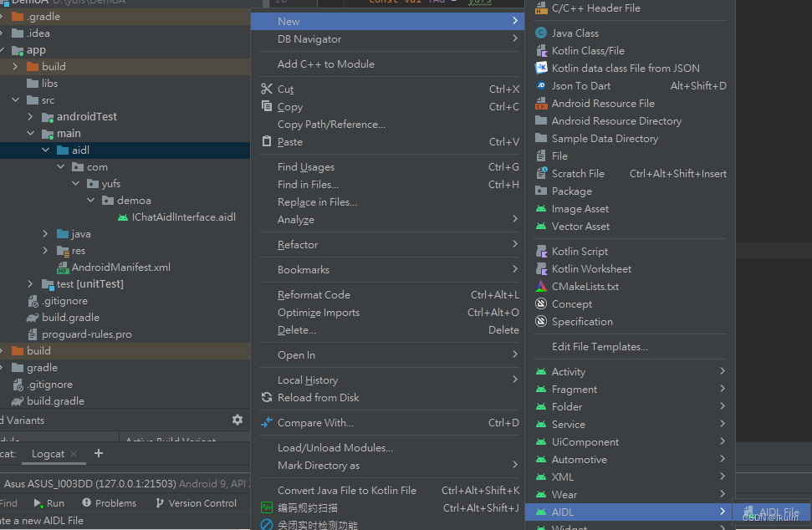Open the DB Navigator submenu
812x530 pixels.
click(387, 38)
